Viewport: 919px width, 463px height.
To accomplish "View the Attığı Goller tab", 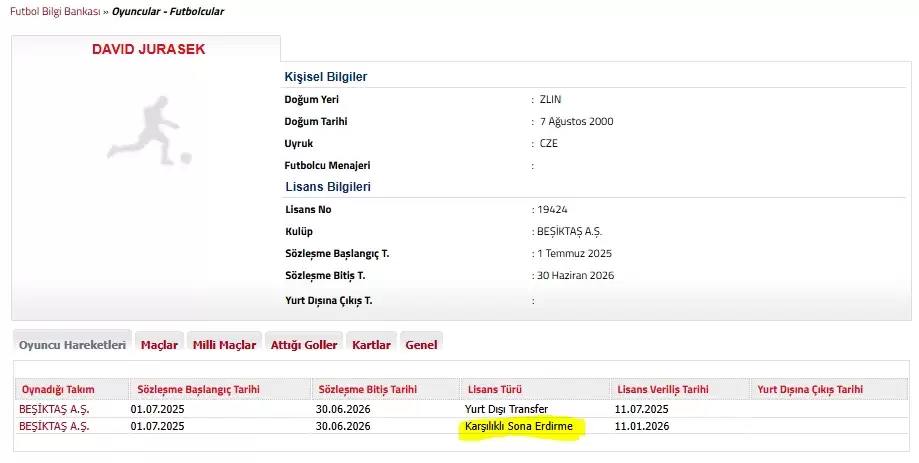I will (304, 345).
